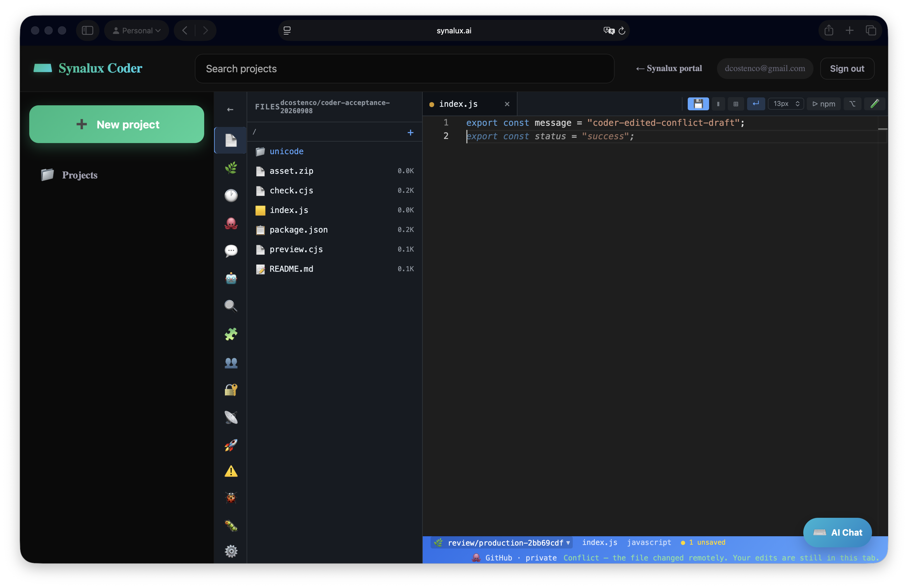The height and width of the screenshot is (588, 908).
Task: Open asset.zip in the file list
Action: (335, 171)
